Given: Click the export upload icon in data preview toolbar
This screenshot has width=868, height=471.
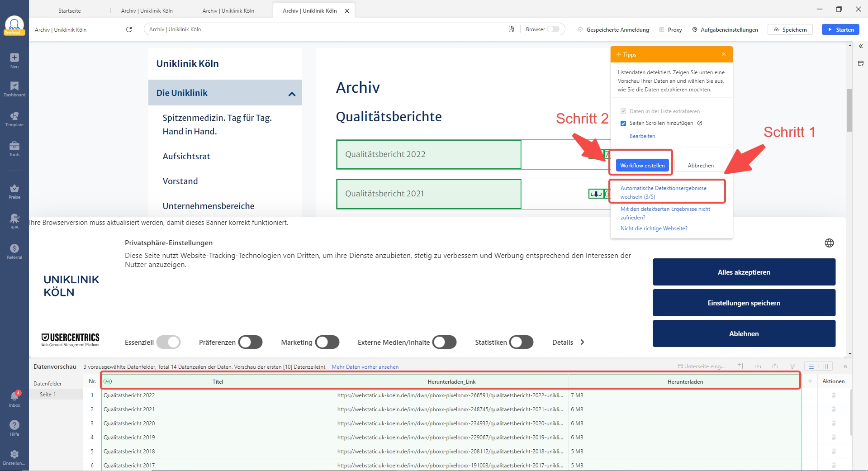Looking at the screenshot, I should 775,366.
